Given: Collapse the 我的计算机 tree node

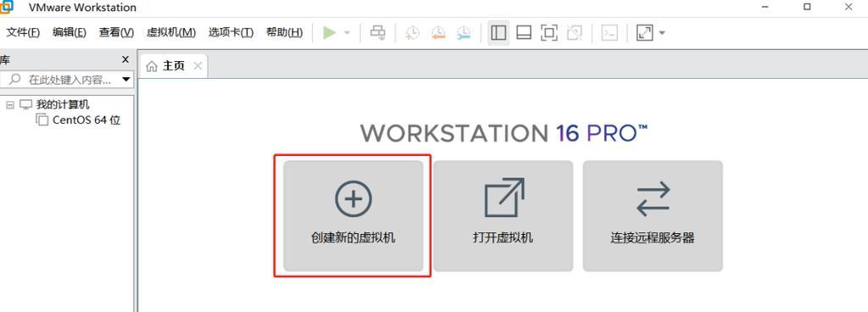Looking at the screenshot, I should 10,105.
